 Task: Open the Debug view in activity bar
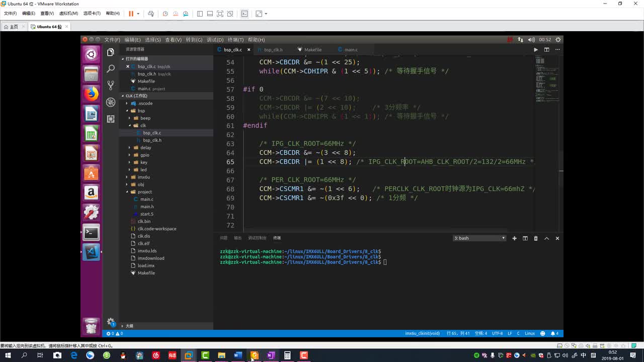click(111, 102)
